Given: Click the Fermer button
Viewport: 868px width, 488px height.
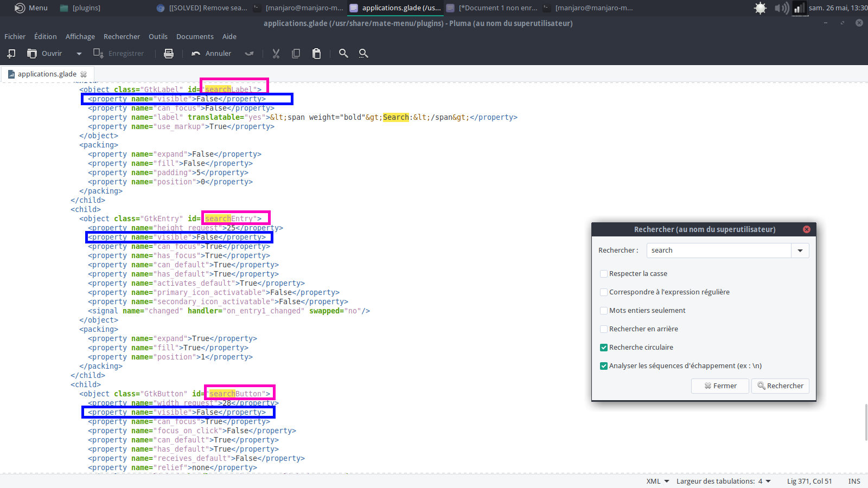Looking at the screenshot, I should [720, 386].
